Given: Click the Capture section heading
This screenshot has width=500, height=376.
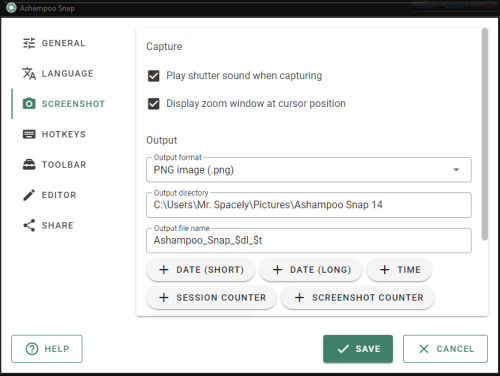Looking at the screenshot, I should (x=164, y=46).
